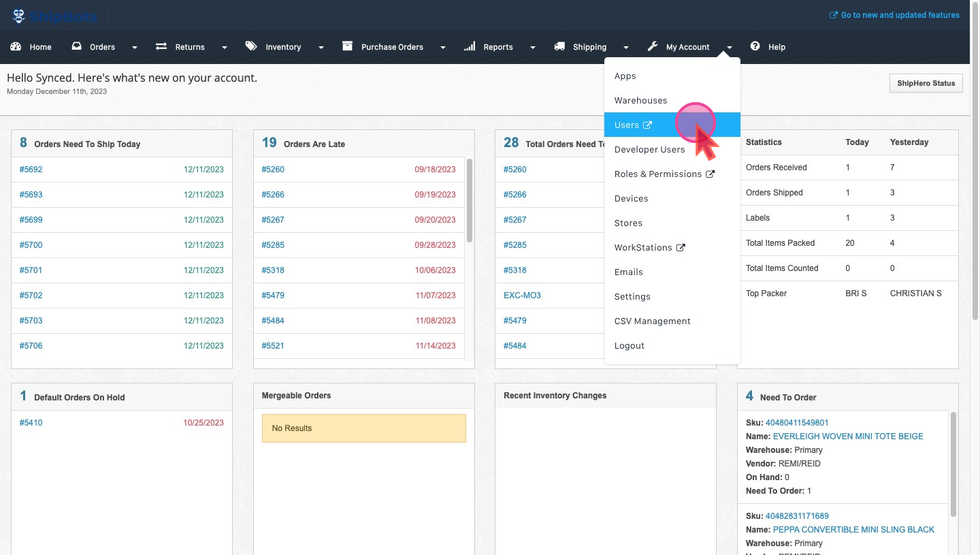This screenshot has height=555, width=980.
Task: Open late order #5260 dated 09/18/2023
Action: pyautogui.click(x=273, y=170)
